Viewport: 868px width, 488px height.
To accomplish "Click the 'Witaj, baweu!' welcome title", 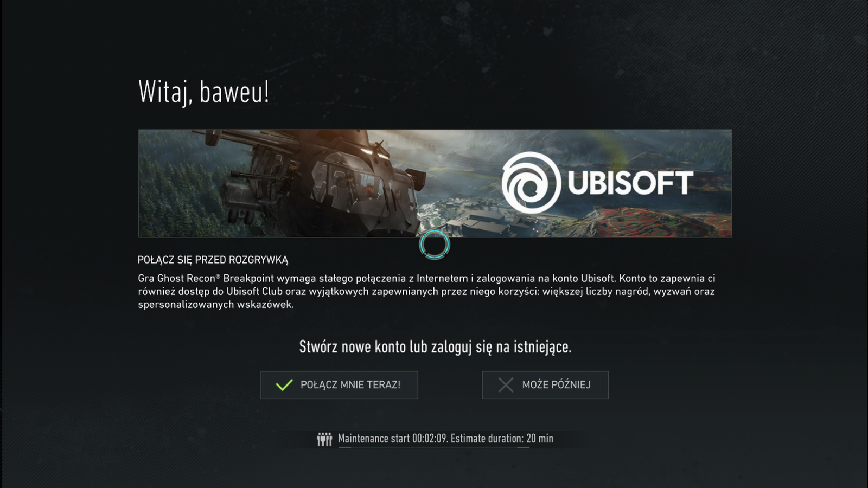I will pos(203,92).
